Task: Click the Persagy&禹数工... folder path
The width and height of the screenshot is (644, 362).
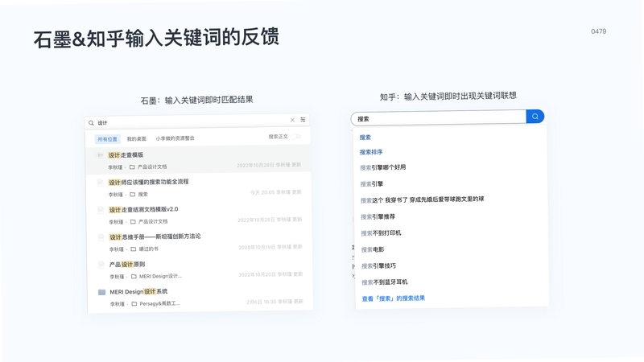Action: tap(155, 304)
